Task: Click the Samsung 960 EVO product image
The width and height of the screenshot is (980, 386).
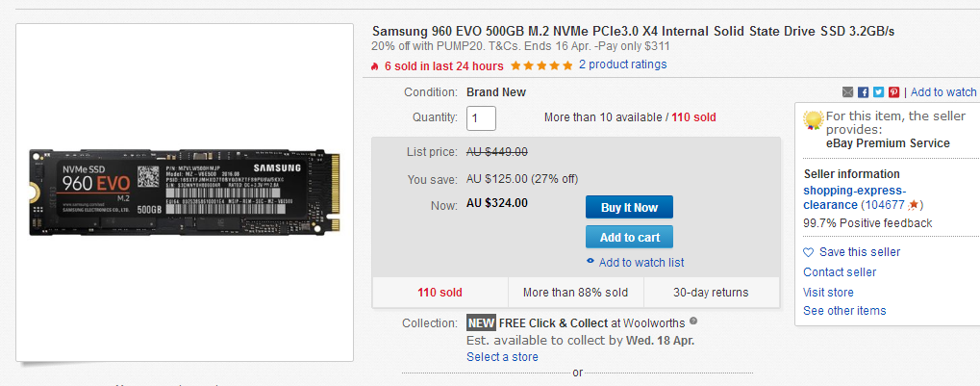Action: [185, 193]
